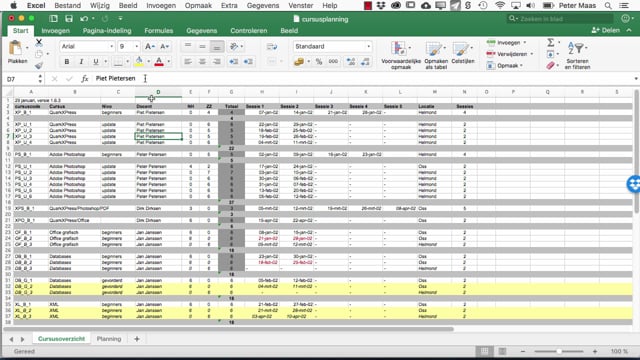Click the zoom slider handle
Image resolution: width=640 pixels, height=360 pixels.
(559, 351)
